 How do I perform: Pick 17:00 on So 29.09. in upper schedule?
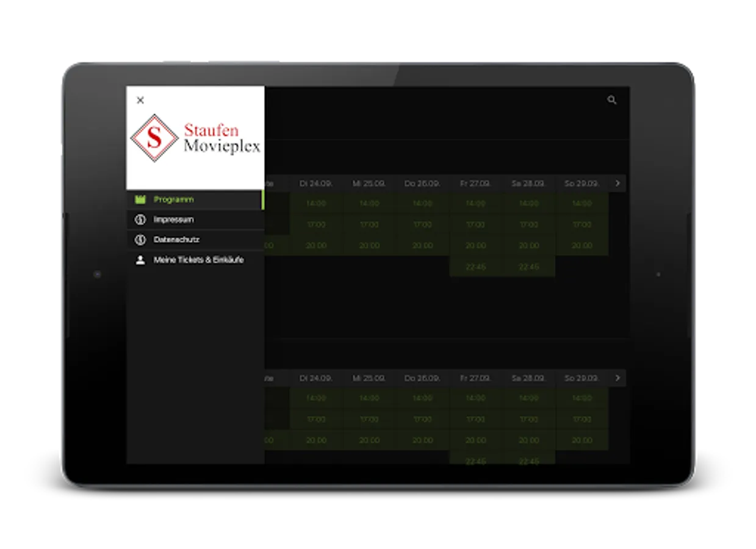click(x=581, y=224)
